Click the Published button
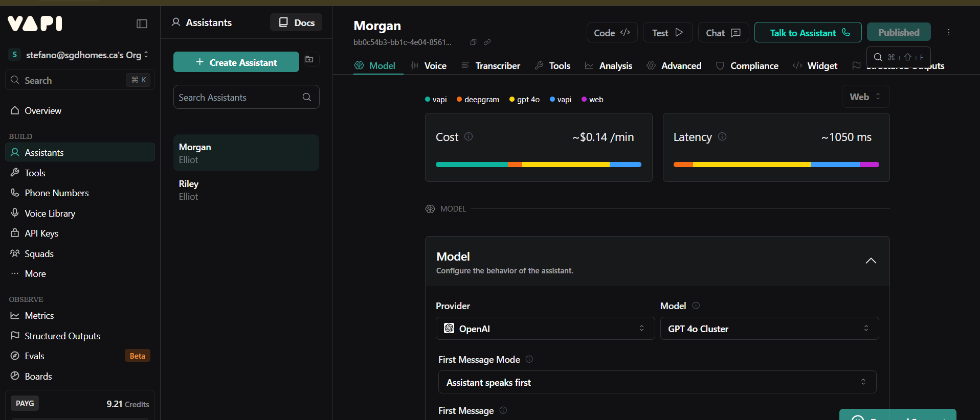Viewport: 980px width, 420px height. click(x=899, y=32)
